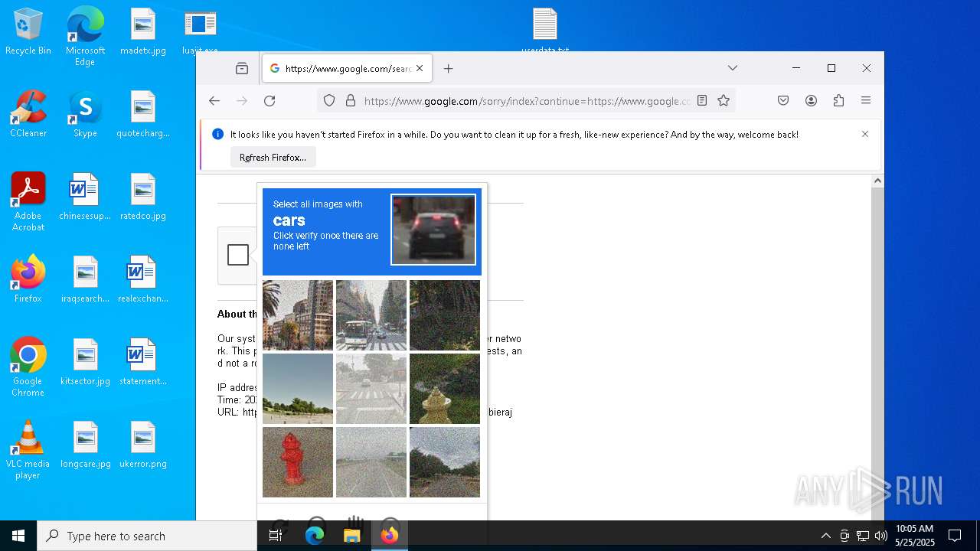Screen dimensions: 980x551
Task: Select captcha tile with tall city buildings
Action: 298,315
